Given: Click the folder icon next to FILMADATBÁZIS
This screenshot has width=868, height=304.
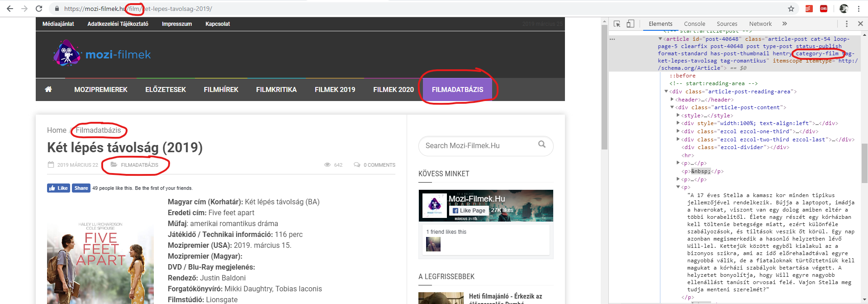Looking at the screenshot, I should coord(114,164).
